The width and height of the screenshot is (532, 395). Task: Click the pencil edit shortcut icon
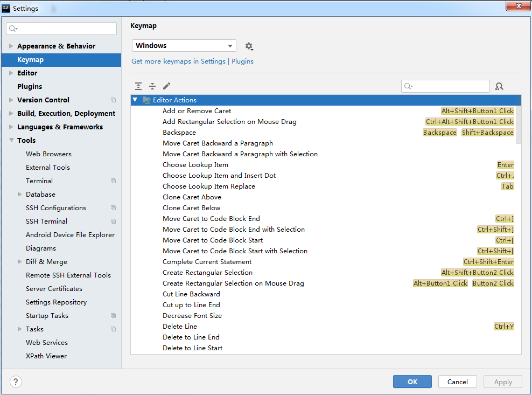(x=166, y=86)
